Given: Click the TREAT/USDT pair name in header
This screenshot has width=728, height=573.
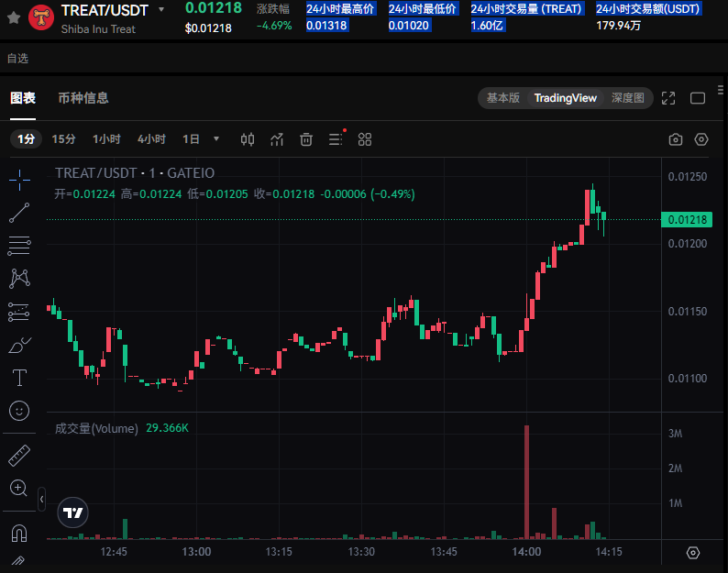Looking at the screenshot, I should coord(105,10).
